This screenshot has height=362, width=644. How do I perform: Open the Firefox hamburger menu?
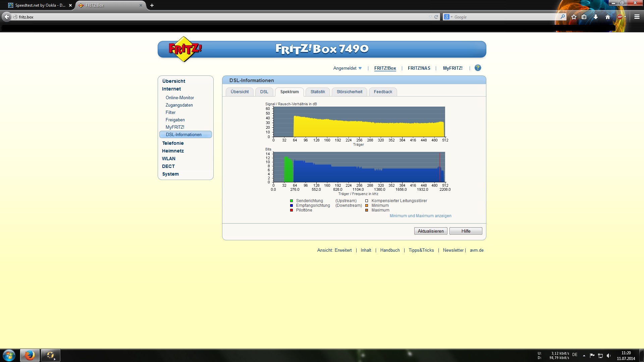637,17
